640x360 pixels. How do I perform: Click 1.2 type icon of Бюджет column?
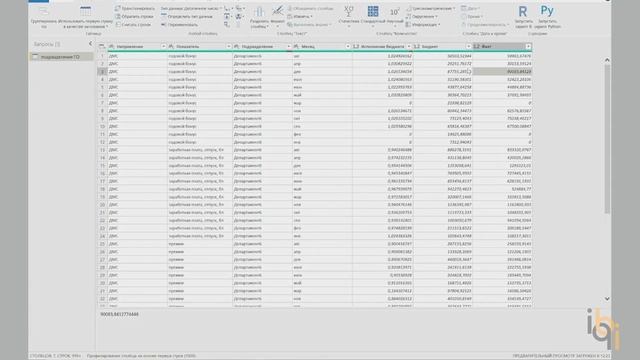click(416, 47)
